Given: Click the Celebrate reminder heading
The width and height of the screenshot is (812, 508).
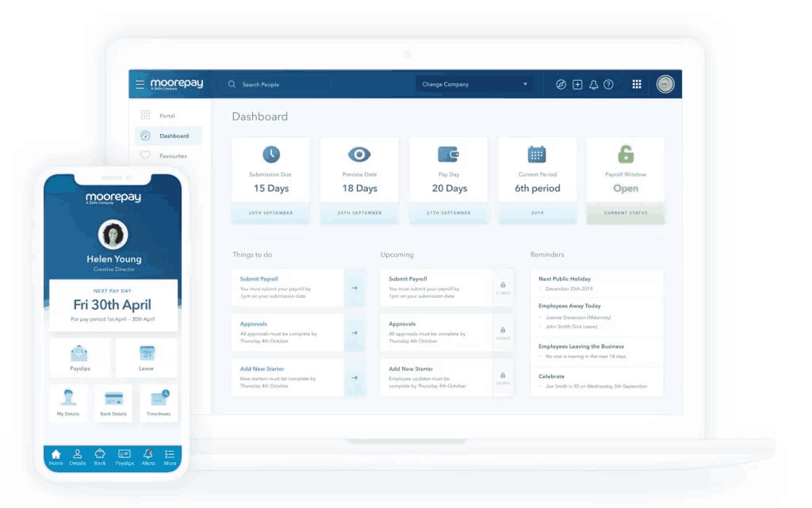Looking at the screenshot, I should point(552,376).
